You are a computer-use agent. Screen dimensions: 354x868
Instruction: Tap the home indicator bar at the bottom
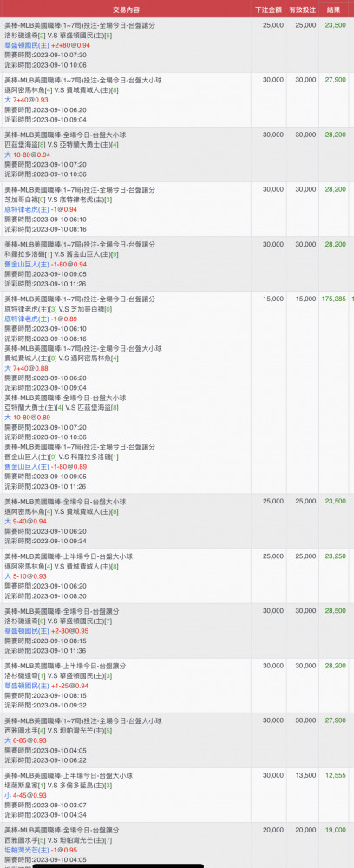click(x=118, y=865)
